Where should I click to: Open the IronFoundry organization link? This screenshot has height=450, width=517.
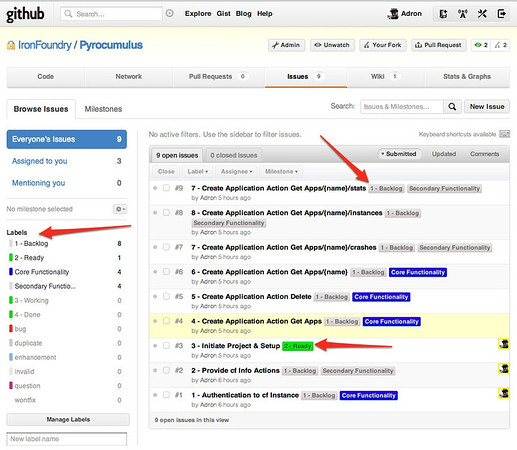pyautogui.click(x=45, y=45)
